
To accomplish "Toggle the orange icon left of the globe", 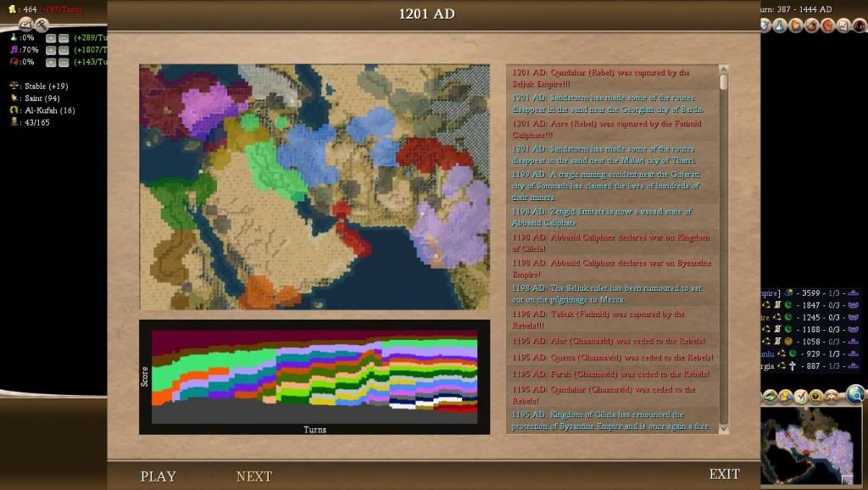I will (x=831, y=396).
